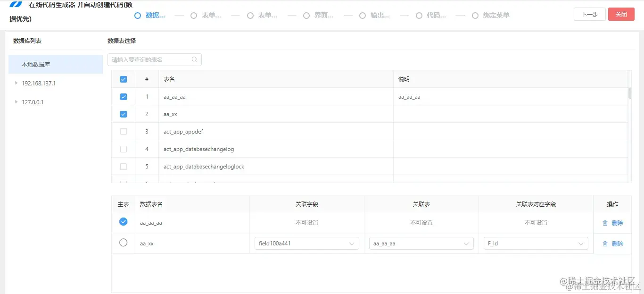Screen dimensions: 644x294
Task: Click the 下一步 button
Action: pyautogui.click(x=589, y=14)
